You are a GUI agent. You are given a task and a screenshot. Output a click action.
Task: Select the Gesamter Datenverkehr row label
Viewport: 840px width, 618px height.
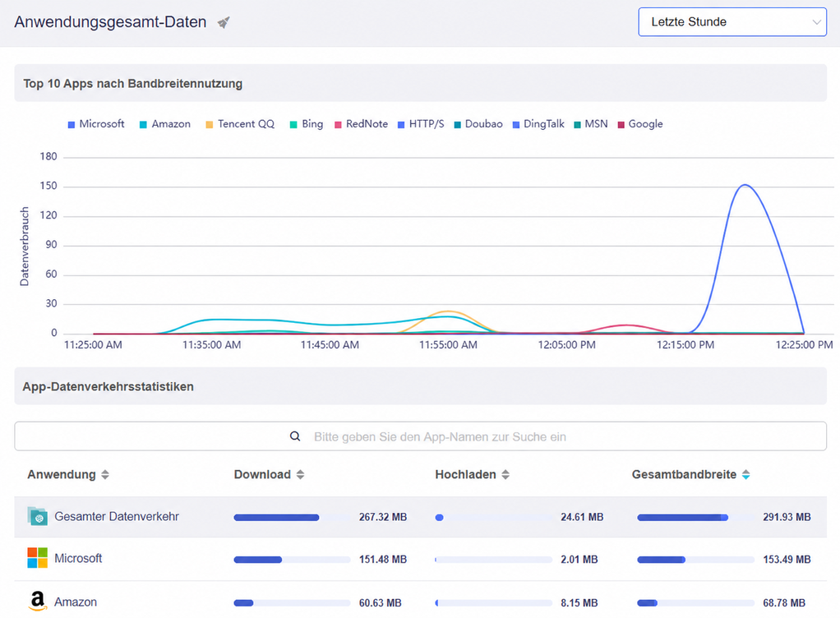click(117, 517)
